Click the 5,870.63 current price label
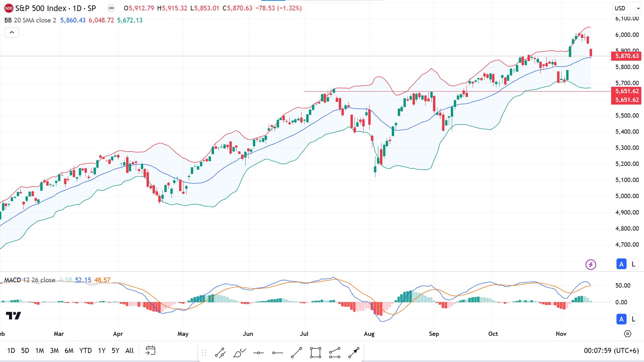644x362 pixels. click(x=627, y=56)
